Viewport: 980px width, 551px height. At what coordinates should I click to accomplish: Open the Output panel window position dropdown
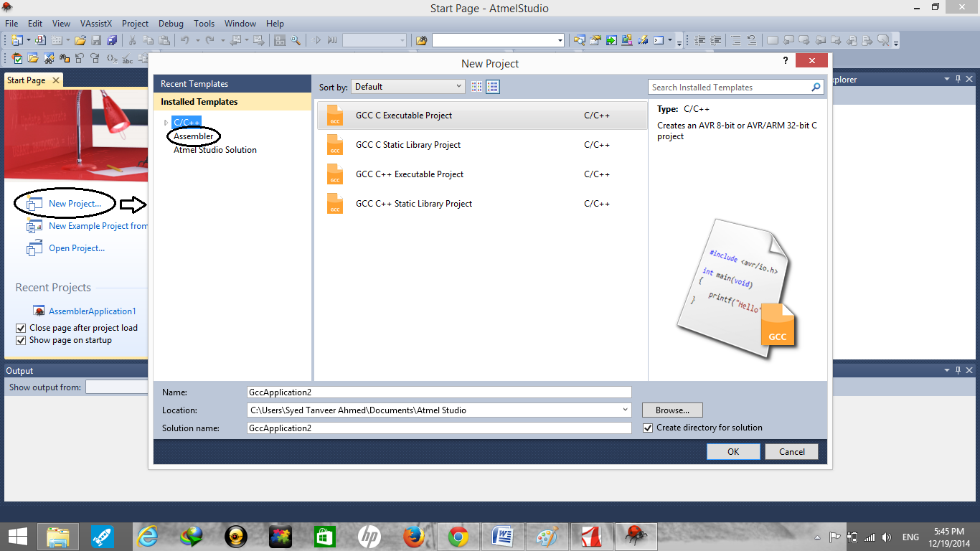[946, 371]
